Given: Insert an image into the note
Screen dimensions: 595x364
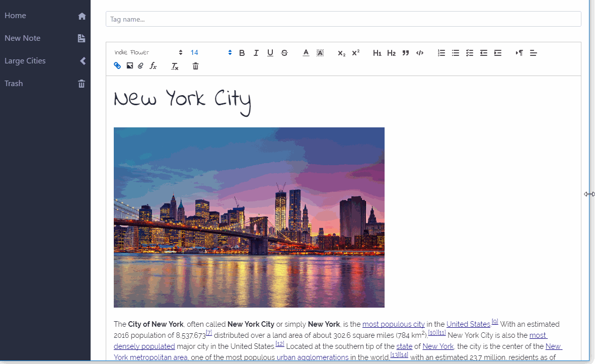Looking at the screenshot, I should coord(130,66).
